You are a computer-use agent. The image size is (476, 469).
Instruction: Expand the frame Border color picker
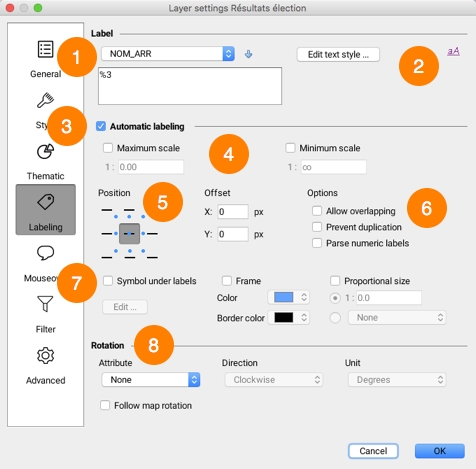point(288,317)
